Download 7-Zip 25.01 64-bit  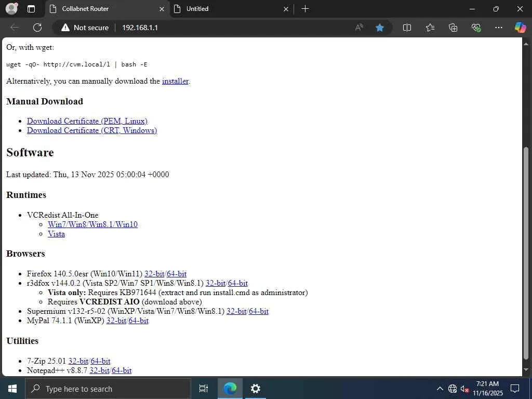(100, 362)
